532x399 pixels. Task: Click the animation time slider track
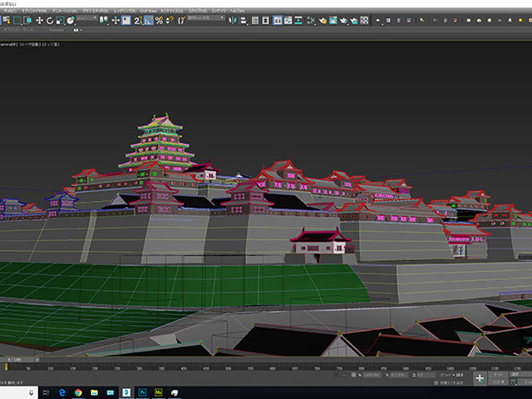click(266, 360)
